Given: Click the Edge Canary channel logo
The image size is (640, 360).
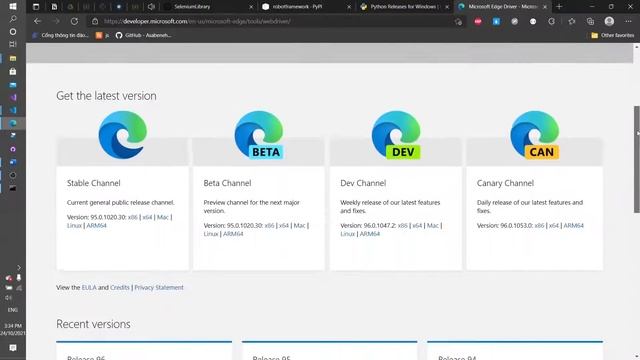Looking at the screenshot, I should pyautogui.click(x=535, y=135).
